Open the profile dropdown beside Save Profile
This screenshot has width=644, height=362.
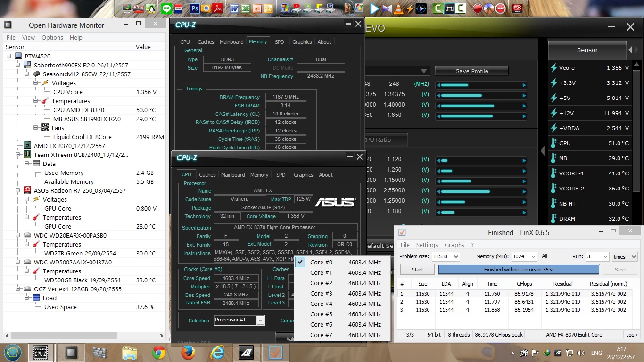pos(425,71)
